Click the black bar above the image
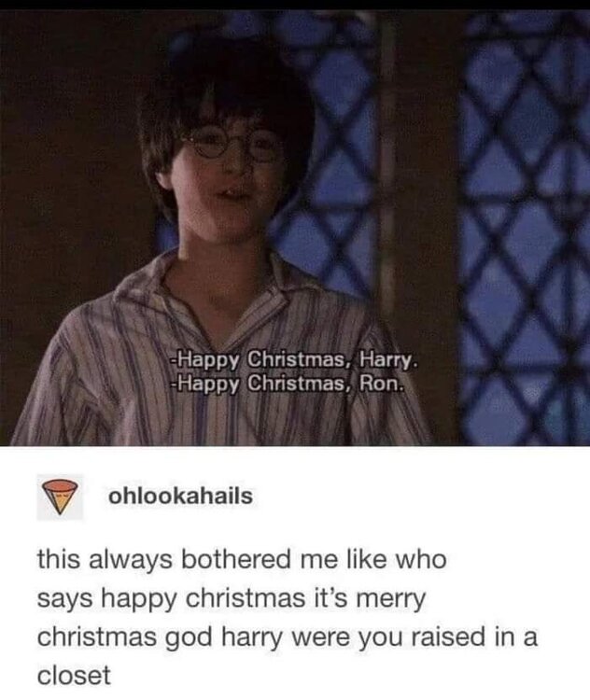Image resolution: width=590 pixels, height=700 pixels. point(295,5)
